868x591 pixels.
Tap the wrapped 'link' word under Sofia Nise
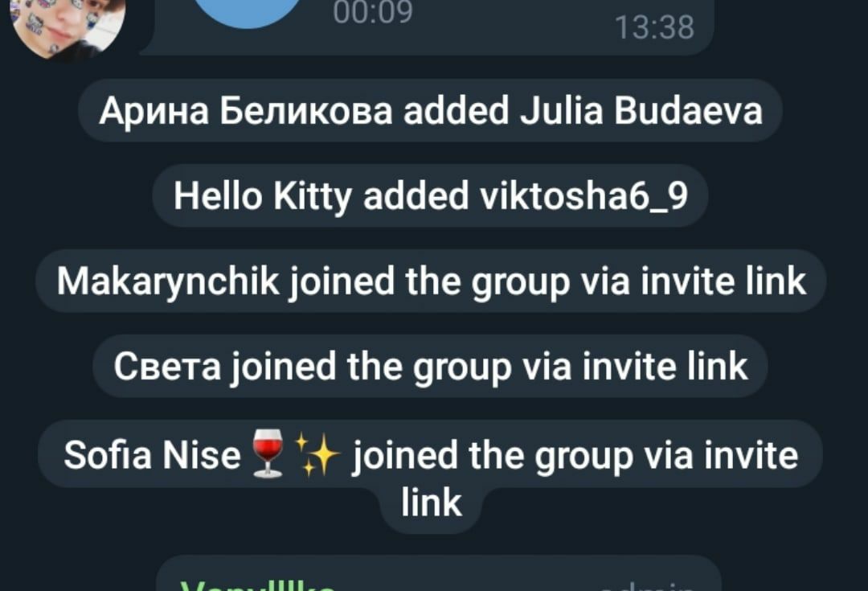pos(432,503)
